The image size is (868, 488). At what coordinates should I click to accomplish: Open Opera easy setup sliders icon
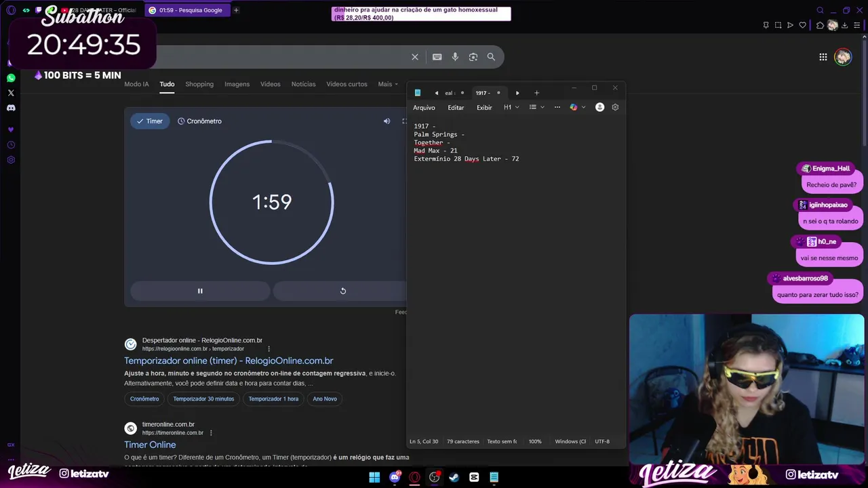pos(857,25)
